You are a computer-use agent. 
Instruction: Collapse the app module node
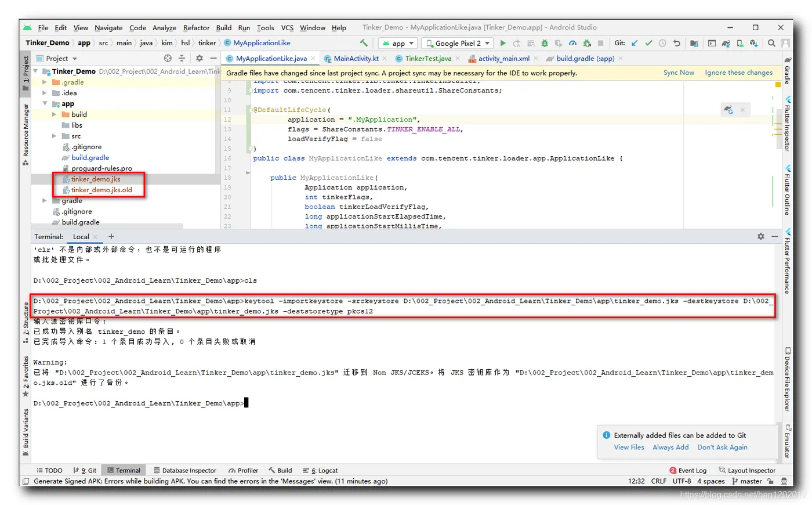pyautogui.click(x=45, y=104)
